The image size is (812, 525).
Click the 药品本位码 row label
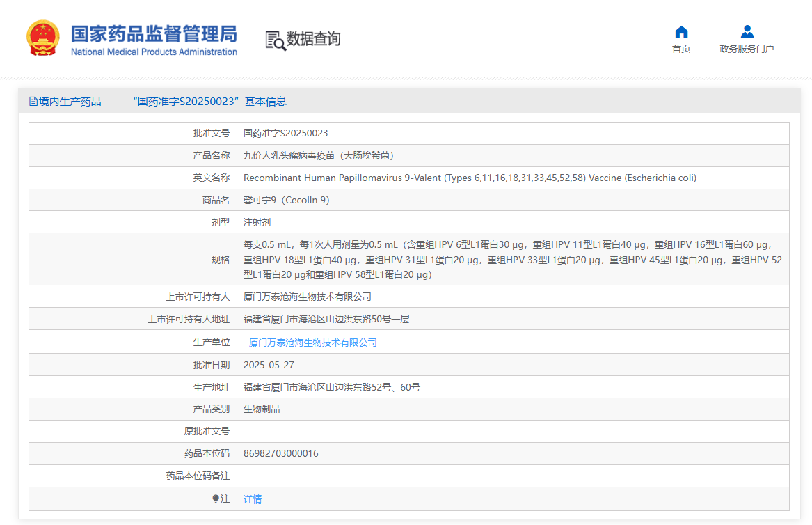[207, 453]
